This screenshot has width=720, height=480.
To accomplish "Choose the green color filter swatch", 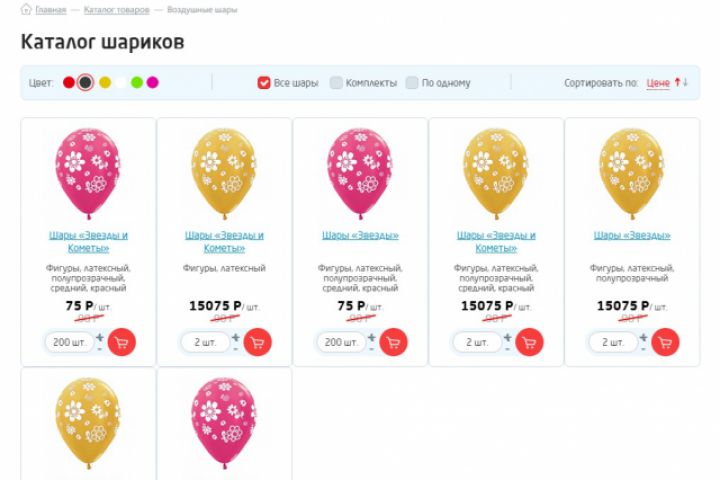I will pyautogui.click(x=137, y=82).
